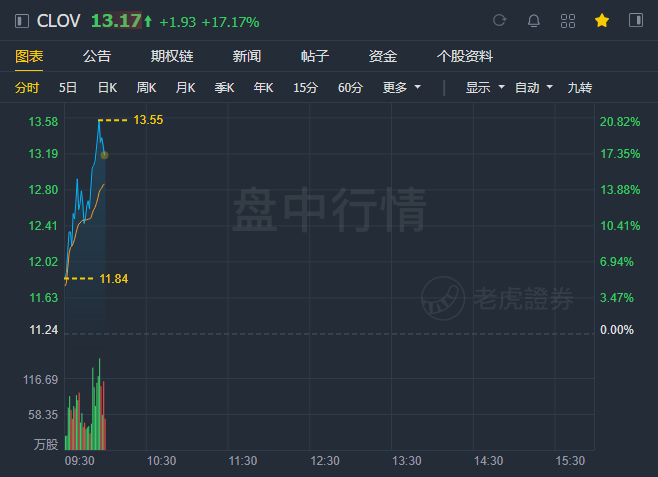Toggle the left sidebar panel icon
The height and width of the screenshot is (477, 658).
pos(22,21)
